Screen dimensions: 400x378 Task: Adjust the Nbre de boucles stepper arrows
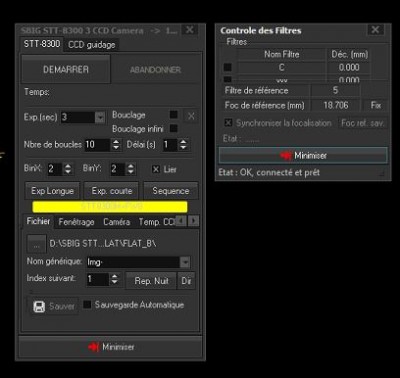pos(116,144)
